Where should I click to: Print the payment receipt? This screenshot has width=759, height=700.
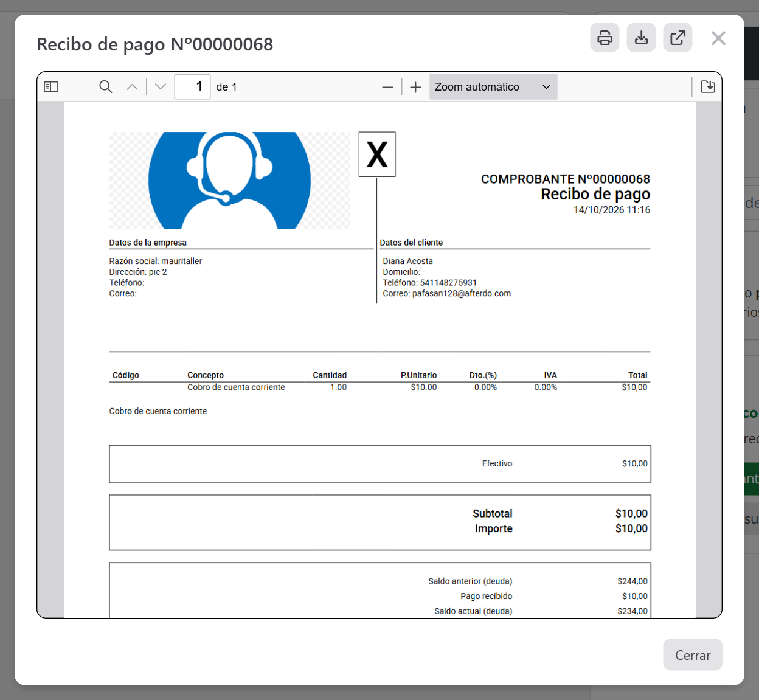[x=605, y=38]
